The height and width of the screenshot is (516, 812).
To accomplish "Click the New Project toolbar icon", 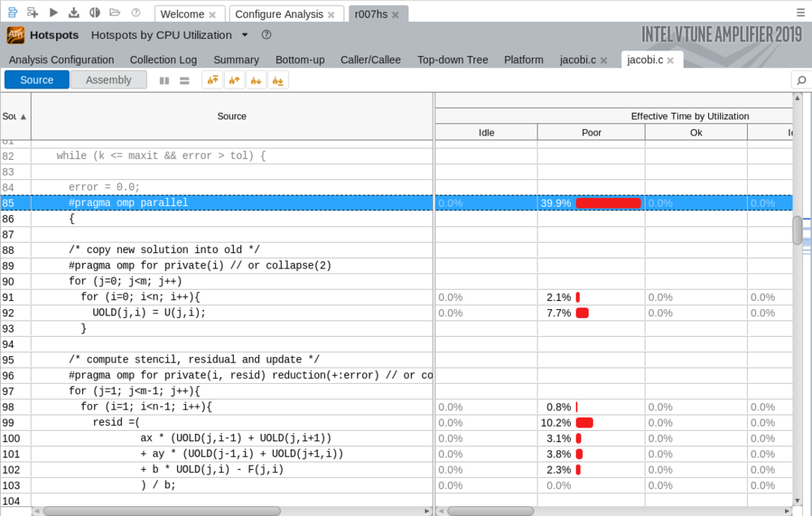I will click(32, 12).
